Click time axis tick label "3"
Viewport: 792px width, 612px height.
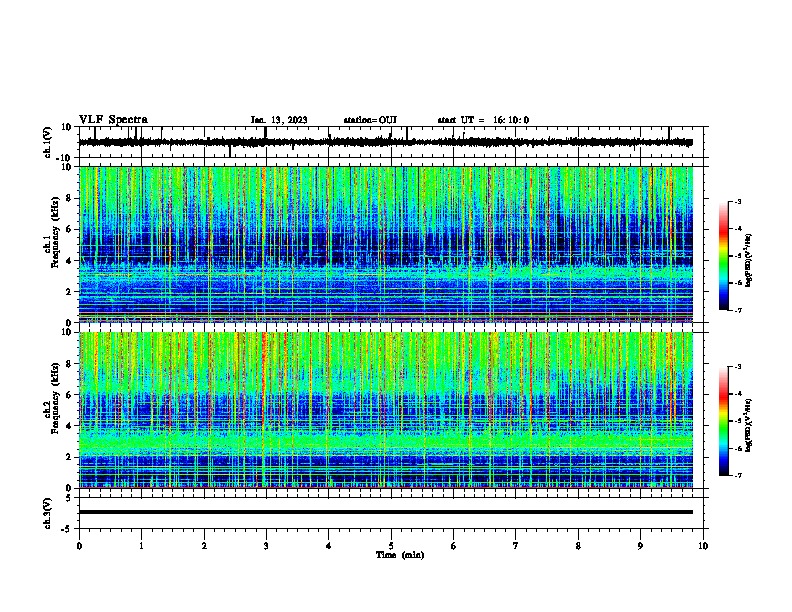coord(266,546)
